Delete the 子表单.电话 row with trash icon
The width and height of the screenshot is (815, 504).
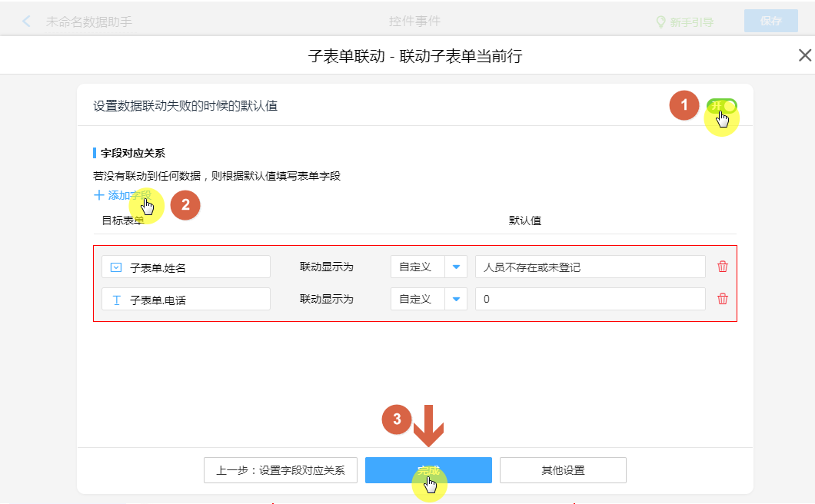pyautogui.click(x=723, y=299)
